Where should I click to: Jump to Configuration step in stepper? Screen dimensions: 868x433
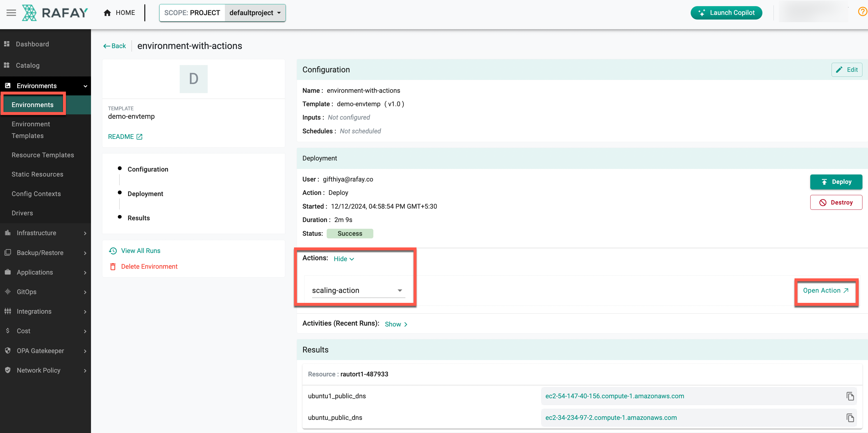click(x=148, y=169)
